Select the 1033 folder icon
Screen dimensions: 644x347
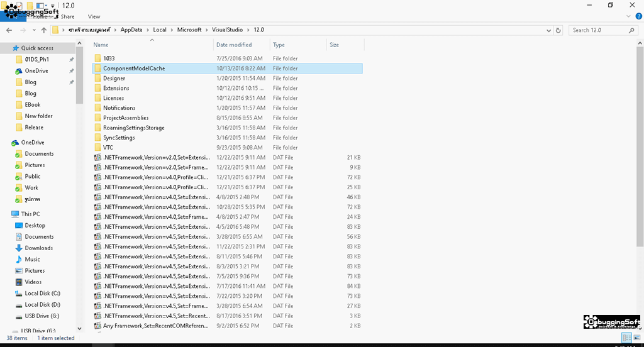pos(97,58)
